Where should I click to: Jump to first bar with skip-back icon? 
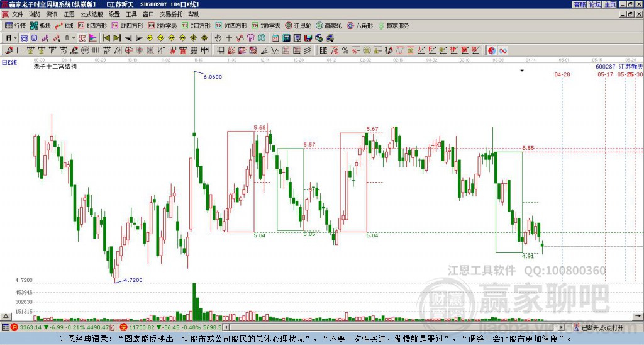click(106, 38)
